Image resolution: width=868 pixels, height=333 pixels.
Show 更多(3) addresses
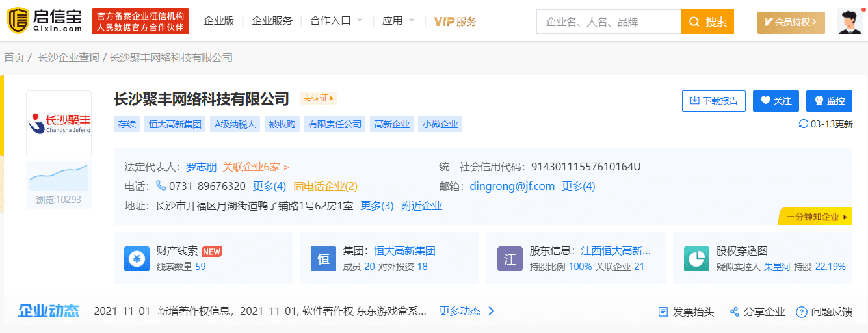click(x=377, y=206)
